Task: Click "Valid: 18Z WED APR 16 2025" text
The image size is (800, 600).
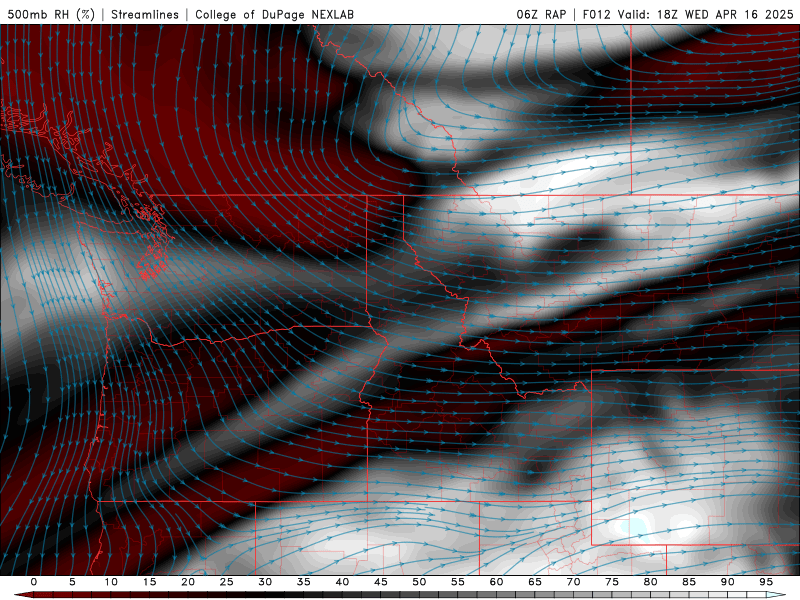Action: click(x=706, y=14)
